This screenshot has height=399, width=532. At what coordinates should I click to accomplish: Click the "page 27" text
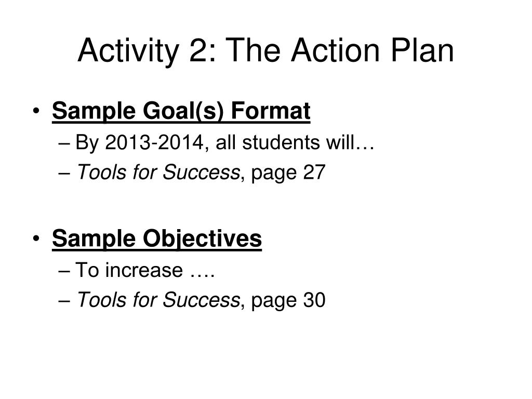[x=288, y=173]
